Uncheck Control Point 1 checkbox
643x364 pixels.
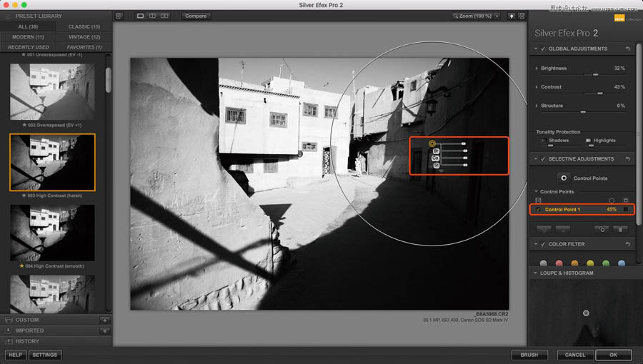538,210
